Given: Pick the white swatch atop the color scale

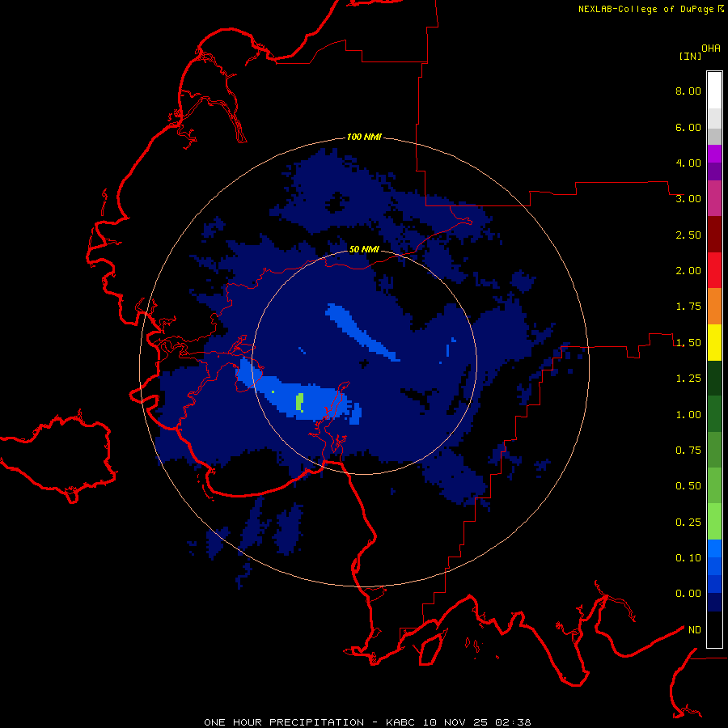Looking at the screenshot, I should point(714,90).
